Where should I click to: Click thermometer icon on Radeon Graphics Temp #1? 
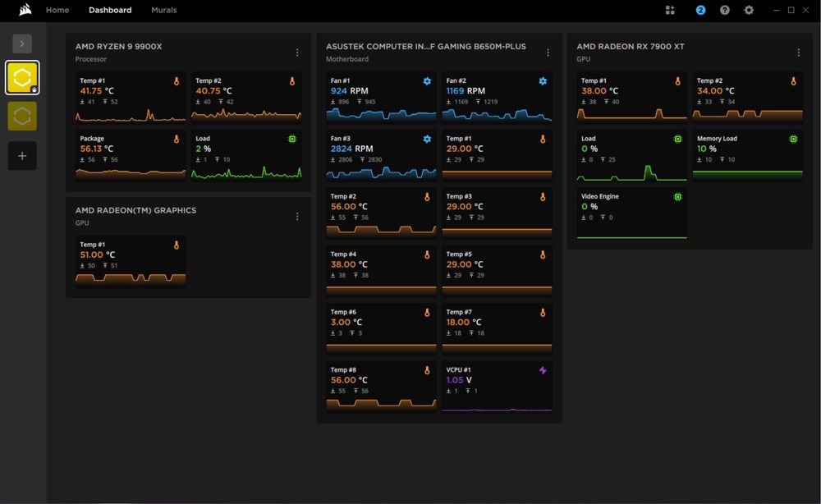177,245
